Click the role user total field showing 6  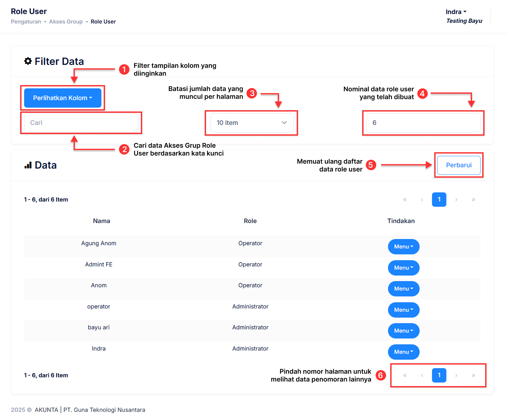point(423,123)
